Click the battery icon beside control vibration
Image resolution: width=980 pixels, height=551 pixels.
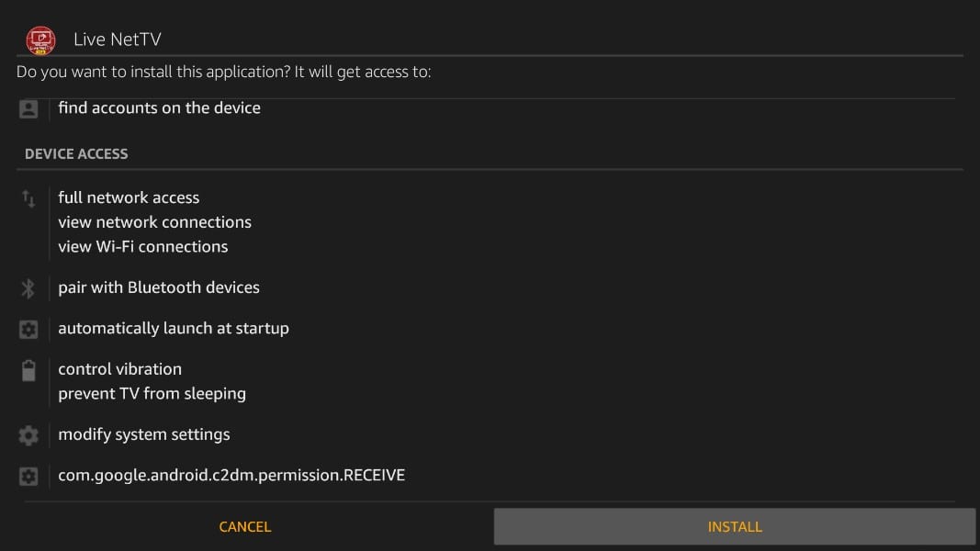(x=28, y=370)
